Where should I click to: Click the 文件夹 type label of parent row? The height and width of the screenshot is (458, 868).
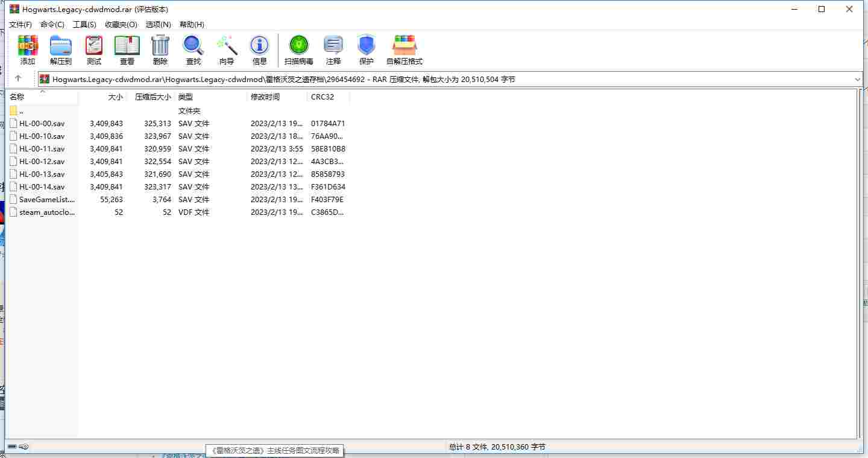click(189, 110)
